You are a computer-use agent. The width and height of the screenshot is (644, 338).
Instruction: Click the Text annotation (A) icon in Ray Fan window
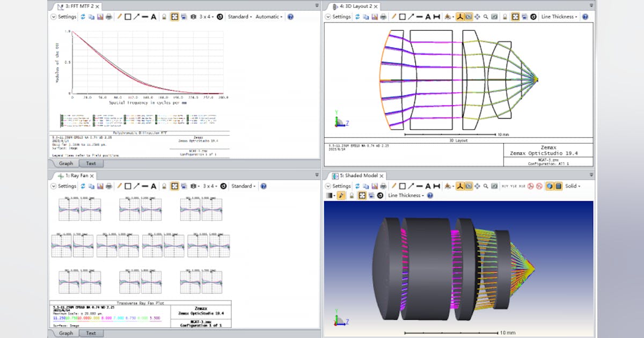153,186
